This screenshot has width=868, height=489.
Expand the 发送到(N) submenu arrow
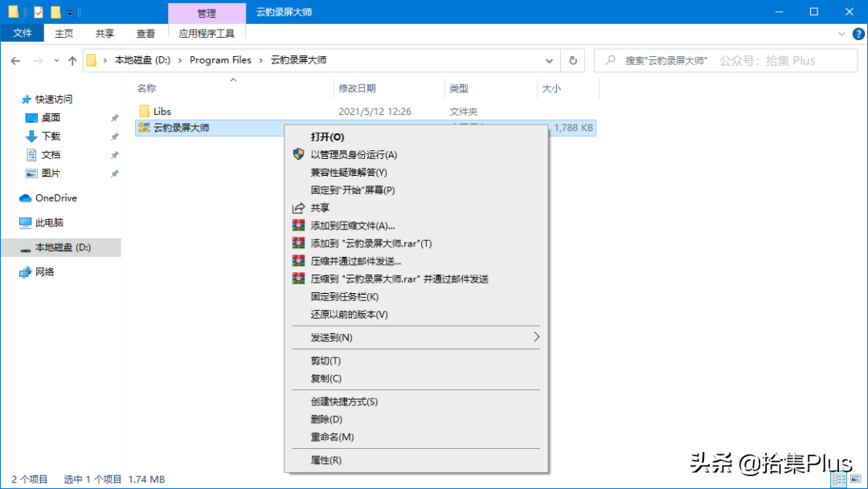point(536,337)
